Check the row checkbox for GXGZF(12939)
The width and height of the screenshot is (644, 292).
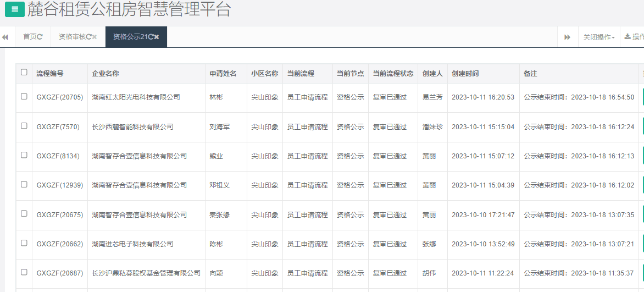click(x=24, y=184)
